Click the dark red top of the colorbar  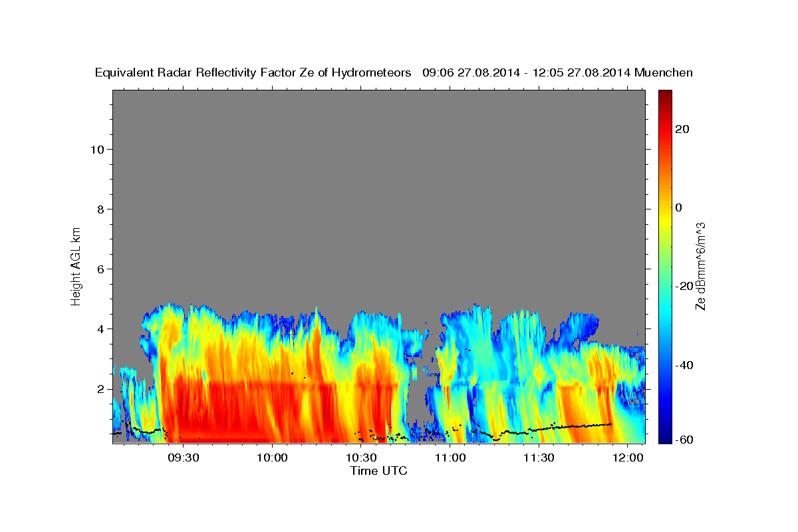point(665,94)
